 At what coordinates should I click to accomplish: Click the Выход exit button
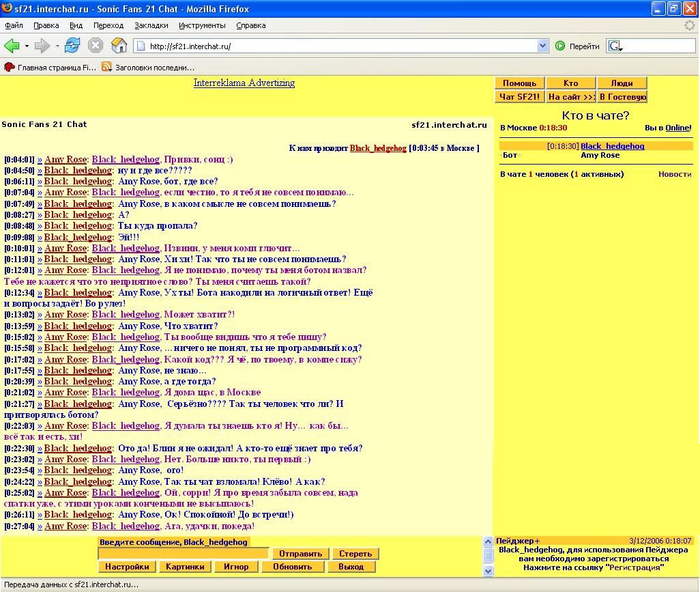pyautogui.click(x=351, y=567)
